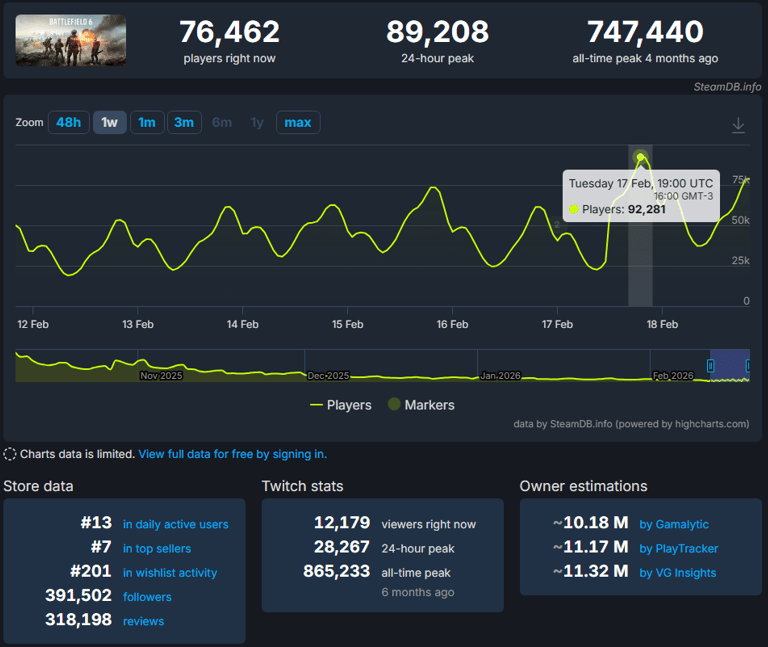Image resolution: width=768 pixels, height=647 pixels.
Task: Open 'View full data for free by signing in'
Action: click(x=233, y=455)
